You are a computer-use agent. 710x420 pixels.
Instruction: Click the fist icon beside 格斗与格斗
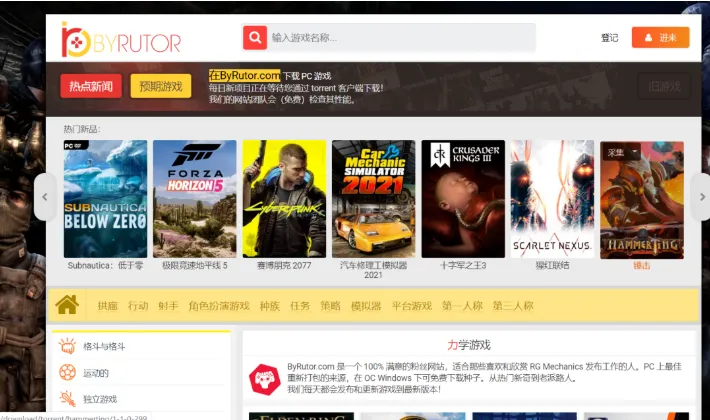(67, 346)
